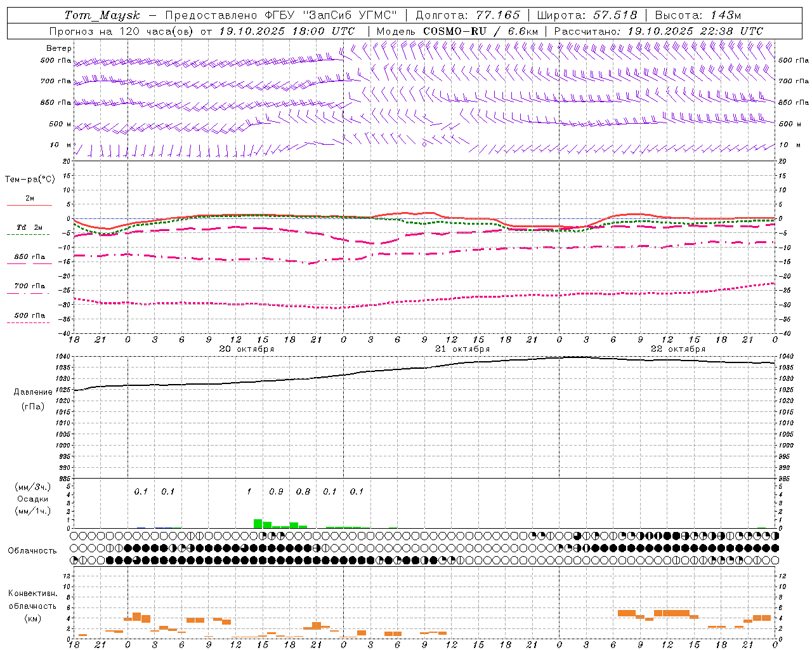
Task: Click the date label 21 октября
Action: click(x=462, y=349)
